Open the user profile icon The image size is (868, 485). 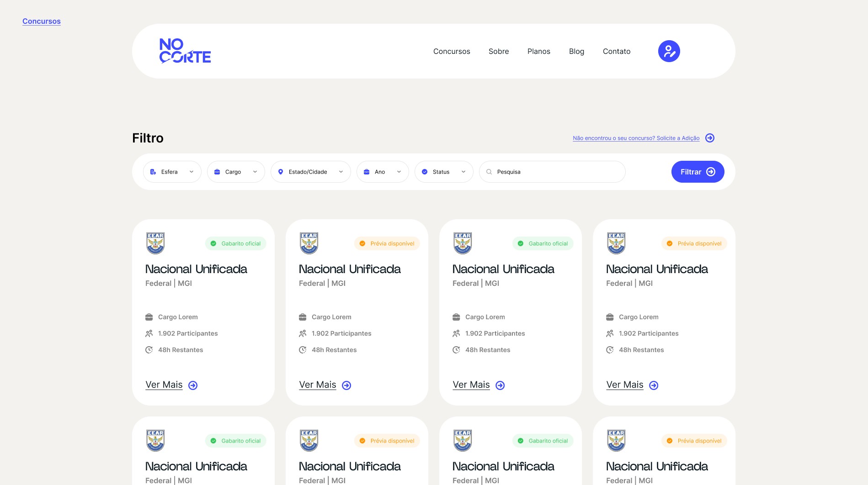[669, 51]
